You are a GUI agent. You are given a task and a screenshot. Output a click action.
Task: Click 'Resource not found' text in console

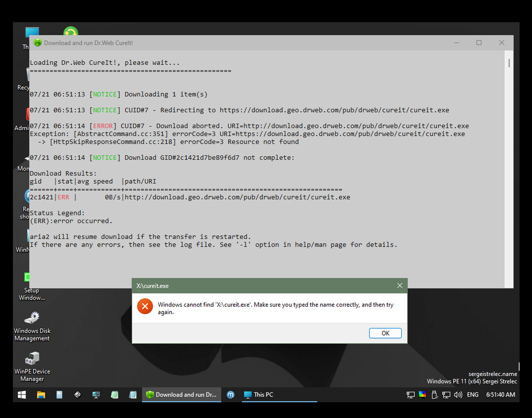click(x=263, y=142)
